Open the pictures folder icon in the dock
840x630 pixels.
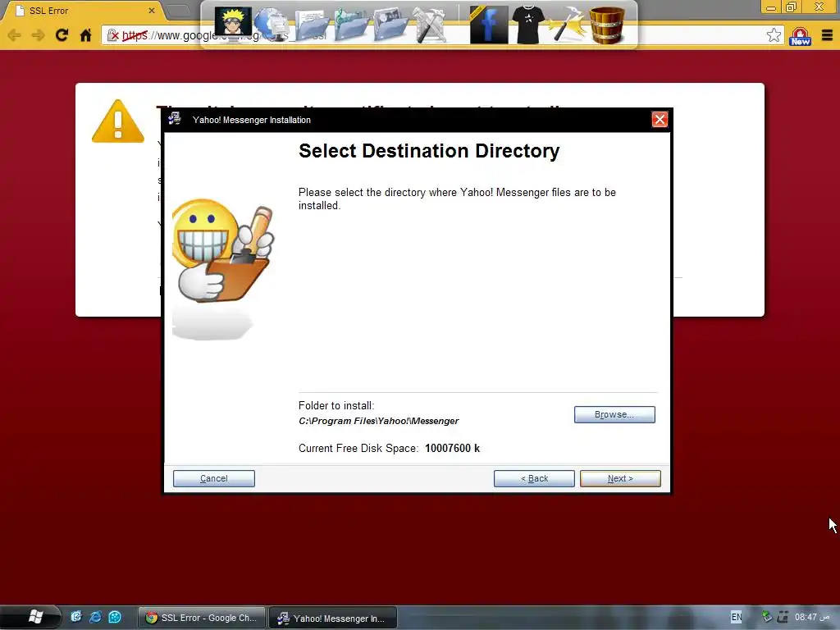pyautogui.click(x=390, y=25)
